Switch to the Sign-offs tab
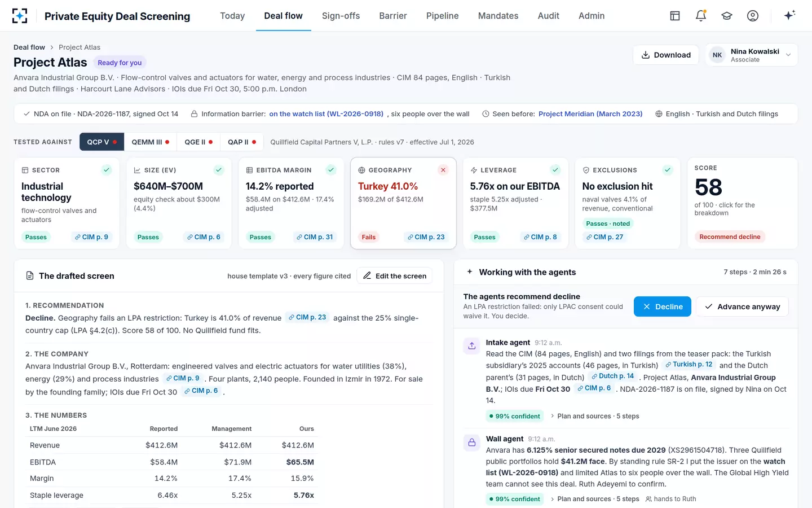The height and width of the screenshot is (508, 812). coord(341,16)
